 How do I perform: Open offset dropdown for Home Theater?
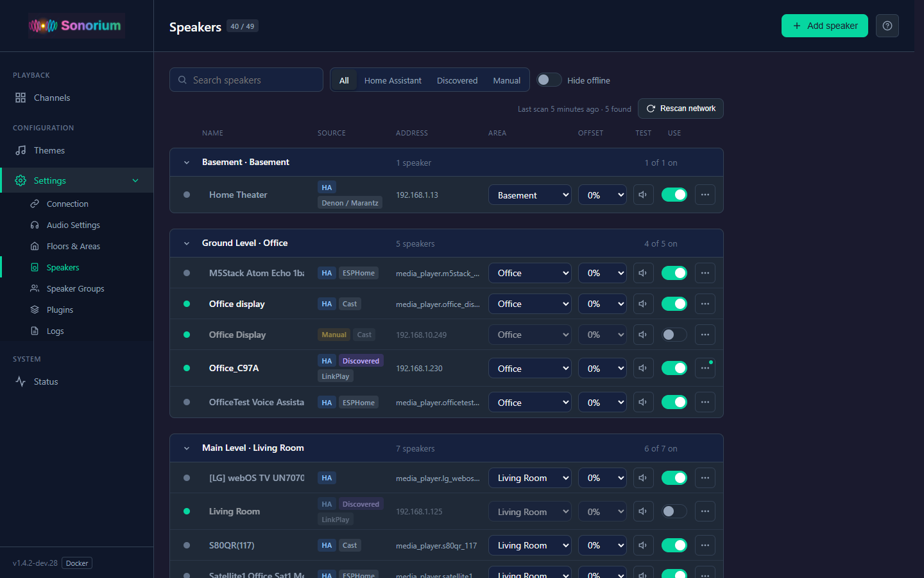click(603, 195)
